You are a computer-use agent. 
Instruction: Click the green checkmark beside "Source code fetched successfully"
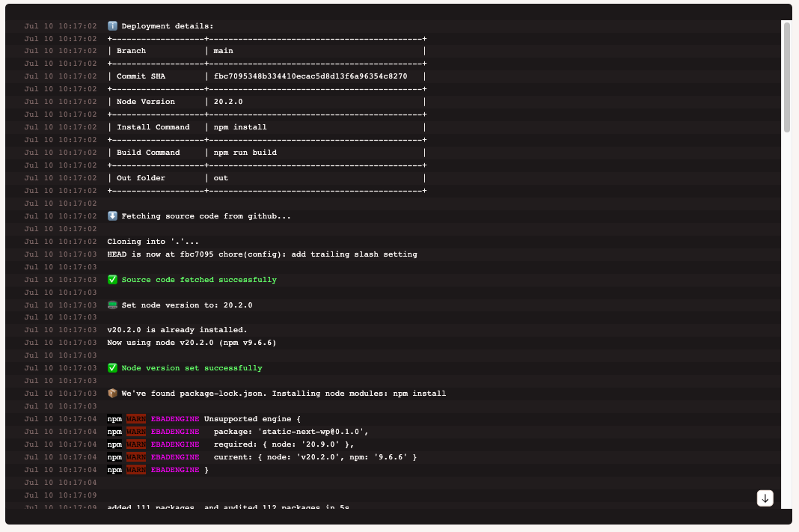click(x=111, y=279)
